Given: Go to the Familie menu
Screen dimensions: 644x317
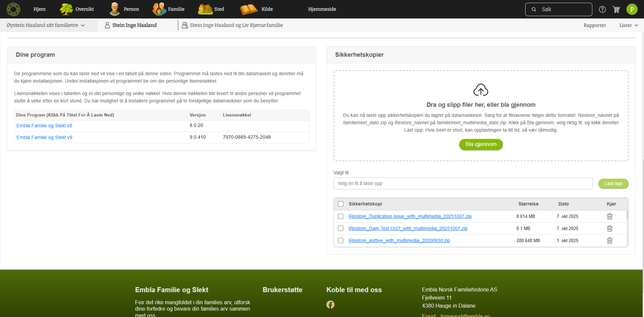Looking at the screenshot, I should 168,9.
